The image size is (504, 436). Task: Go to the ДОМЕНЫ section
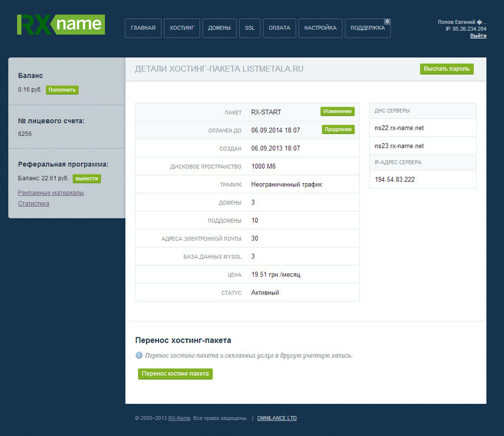219,28
